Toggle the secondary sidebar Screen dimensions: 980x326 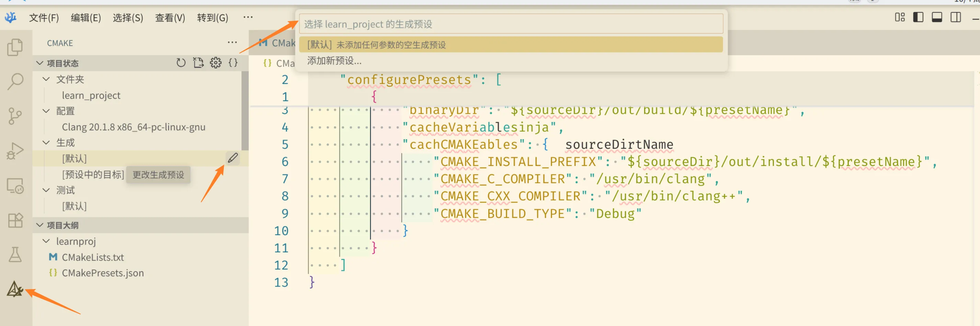pos(956,17)
